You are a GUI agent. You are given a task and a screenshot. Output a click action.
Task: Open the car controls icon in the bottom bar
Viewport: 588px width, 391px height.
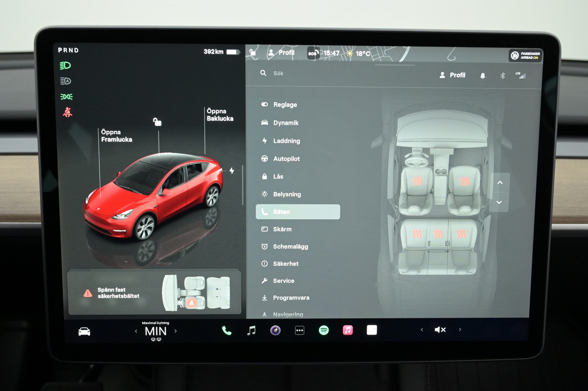(x=84, y=332)
